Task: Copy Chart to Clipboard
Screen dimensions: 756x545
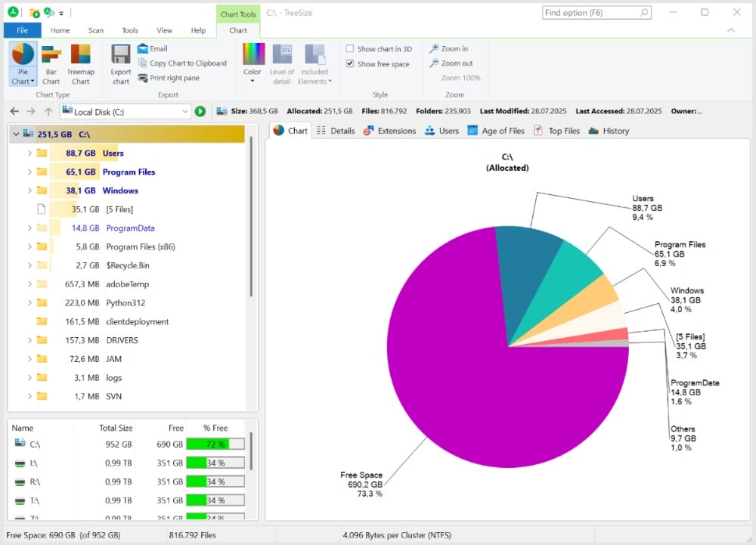Action: 182,63
